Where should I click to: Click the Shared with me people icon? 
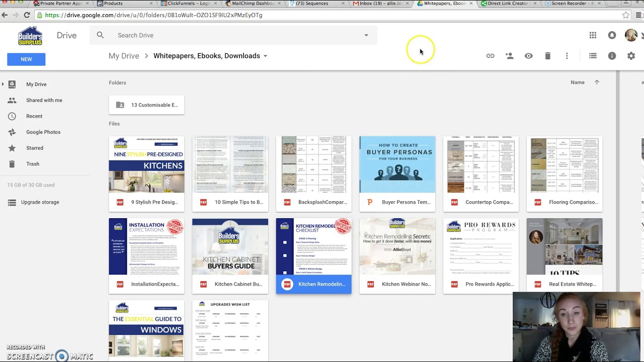tap(12, 100)
